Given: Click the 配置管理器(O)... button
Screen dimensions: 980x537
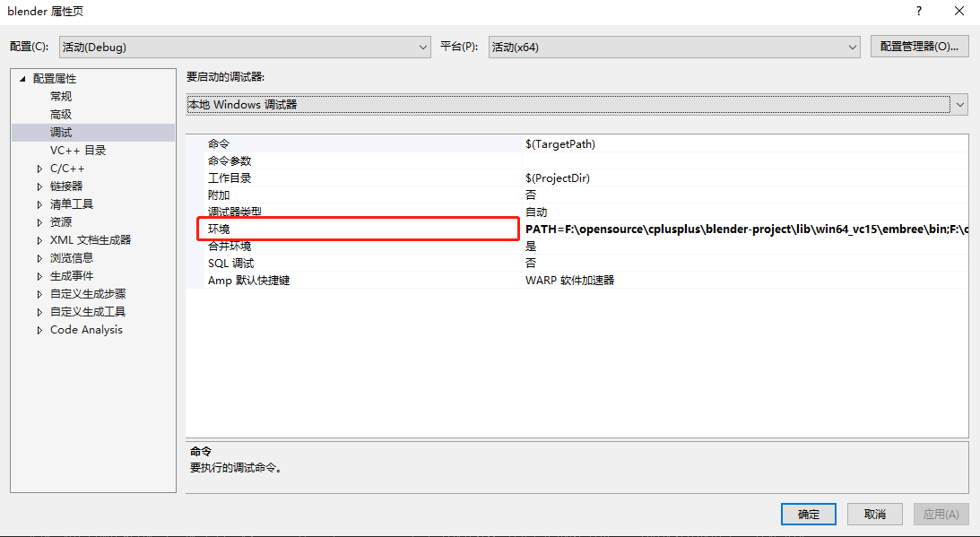Looking at the screenshot, I should coord(919,47).
